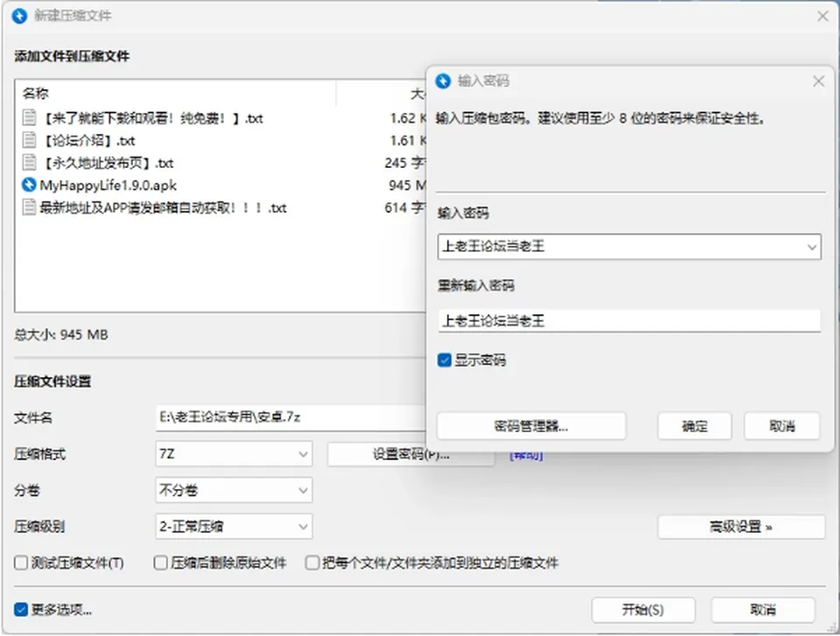Select 【来了就能下载和观看！纯免费！】.txt row
The width and height of the screenshot is (840, 636).
tap(221, 118)
